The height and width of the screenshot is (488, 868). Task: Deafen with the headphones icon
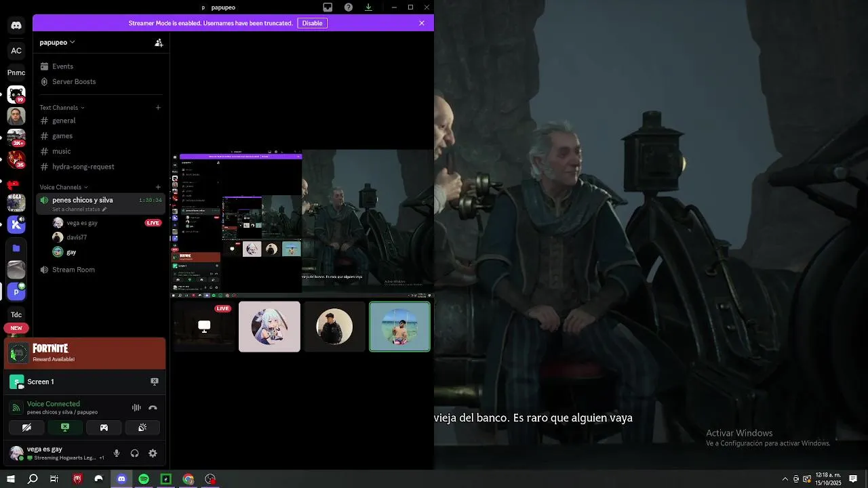[x=134, y=453]
